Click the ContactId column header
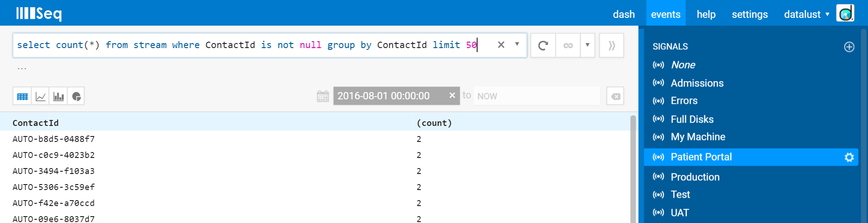This screenshot has width=868, height=223. 36,123
